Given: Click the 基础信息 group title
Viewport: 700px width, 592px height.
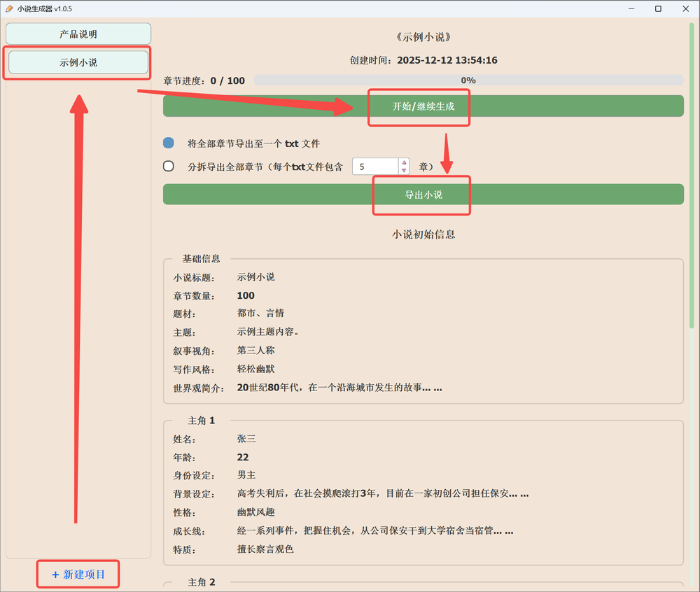Looking at the screenshot, I should 201,259.
